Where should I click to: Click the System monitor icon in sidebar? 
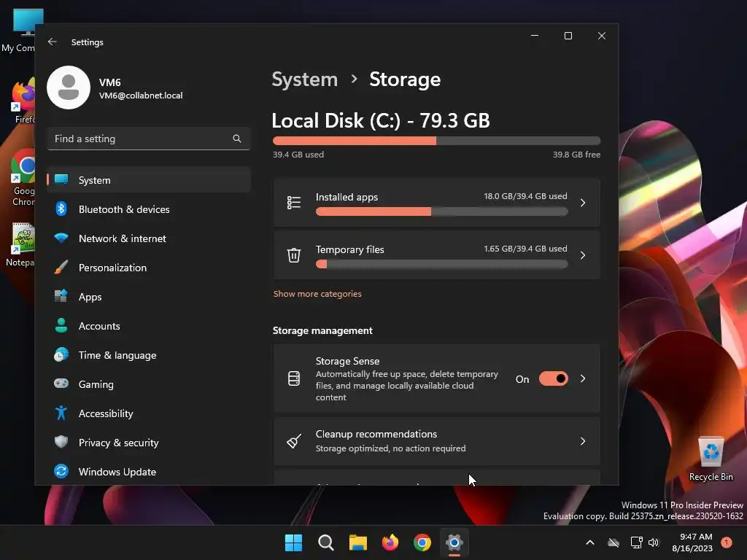tap(61, 180)
